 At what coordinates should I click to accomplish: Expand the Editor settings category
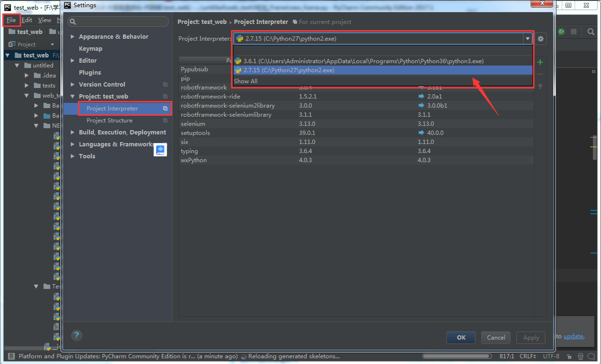click(73, 61)
